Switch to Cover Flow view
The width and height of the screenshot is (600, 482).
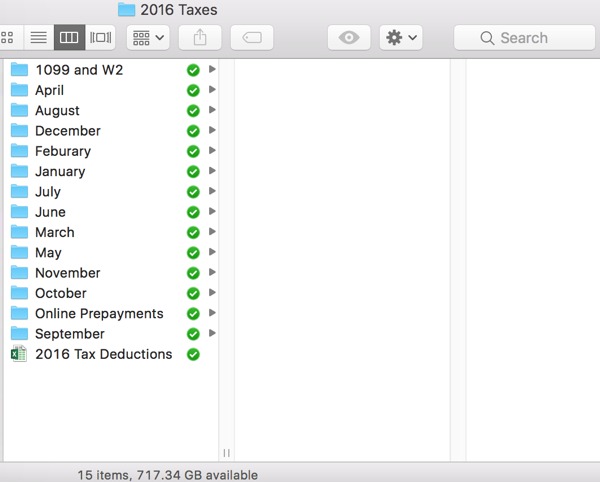(100, 37)
